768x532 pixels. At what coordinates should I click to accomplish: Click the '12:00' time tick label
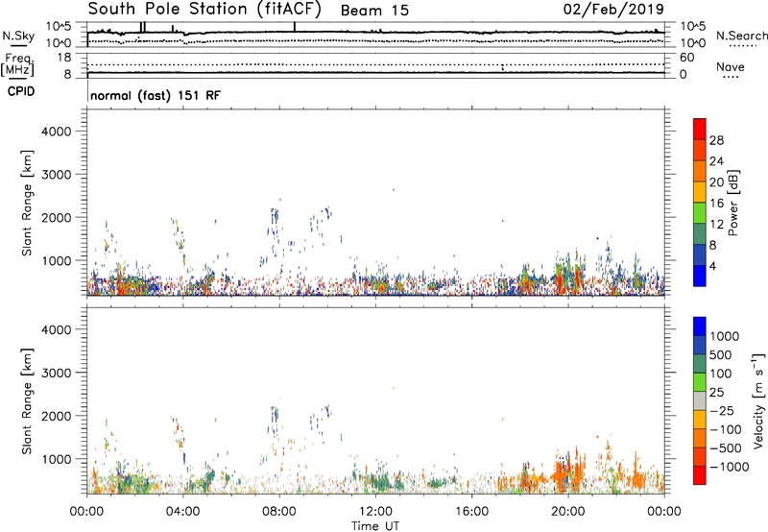click(x=375, y=512)
